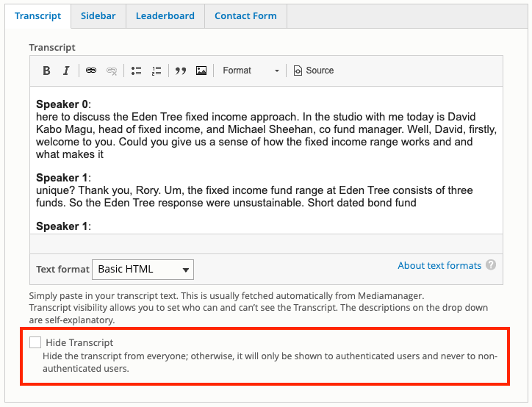The height and width of the screenshot is (407, 532).
Task: Switch to the Sidebar tab
Action: pyautogui.click(x=98, y=16)
